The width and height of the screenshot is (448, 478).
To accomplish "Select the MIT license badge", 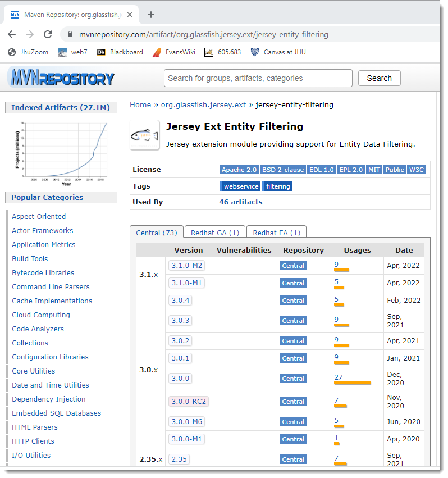I will 374,170.
